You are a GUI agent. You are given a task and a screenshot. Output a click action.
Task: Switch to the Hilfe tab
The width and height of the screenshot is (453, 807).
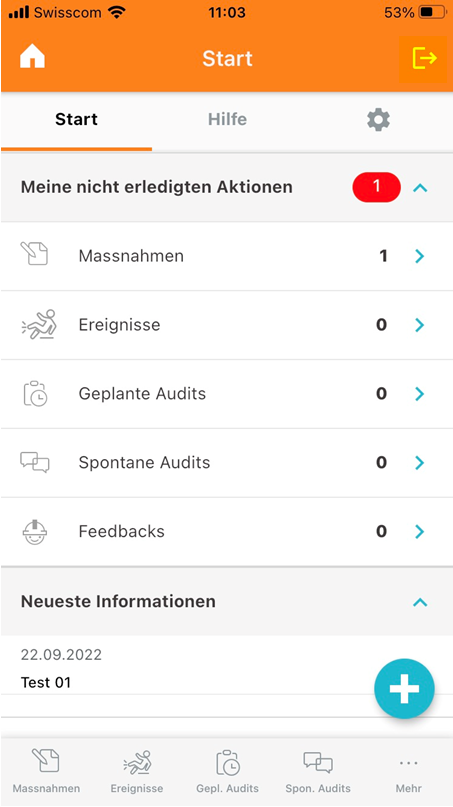pyautogui.click(x=227, y=119)
